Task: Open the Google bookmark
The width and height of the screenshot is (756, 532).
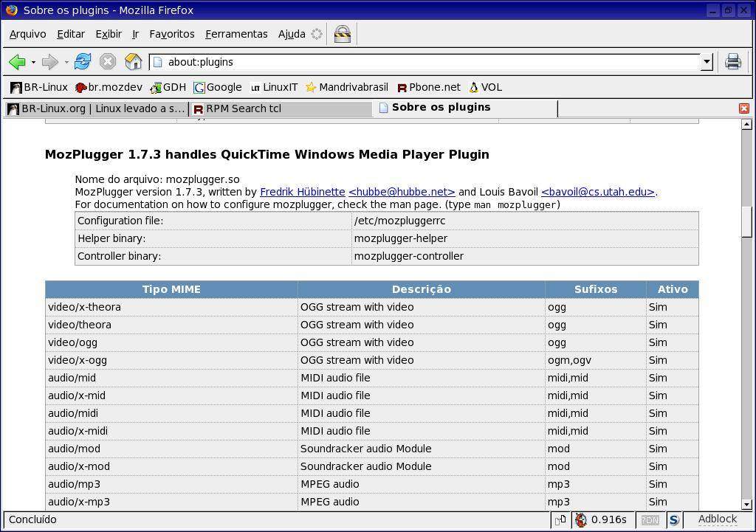Action: 218,87
